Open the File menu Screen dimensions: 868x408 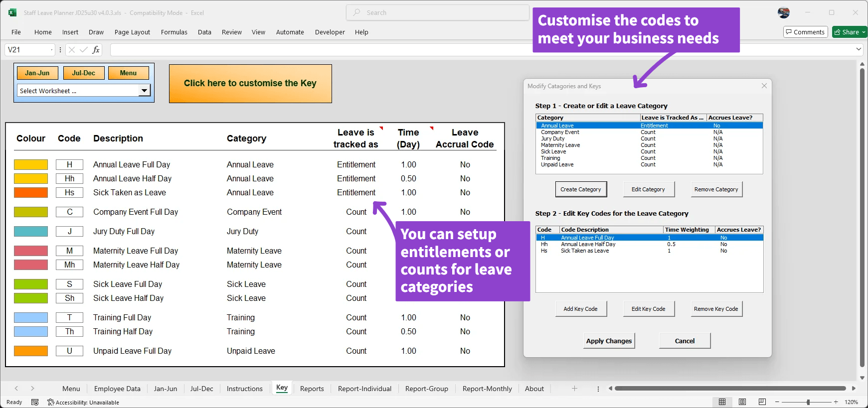16,32
